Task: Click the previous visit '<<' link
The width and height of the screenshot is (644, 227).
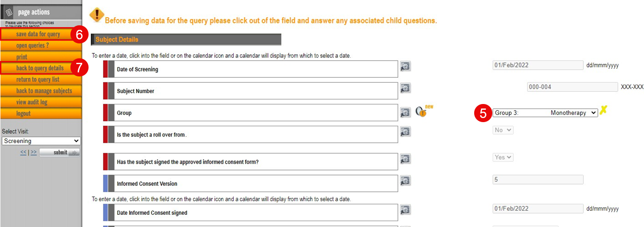Action: pos(23,152)
